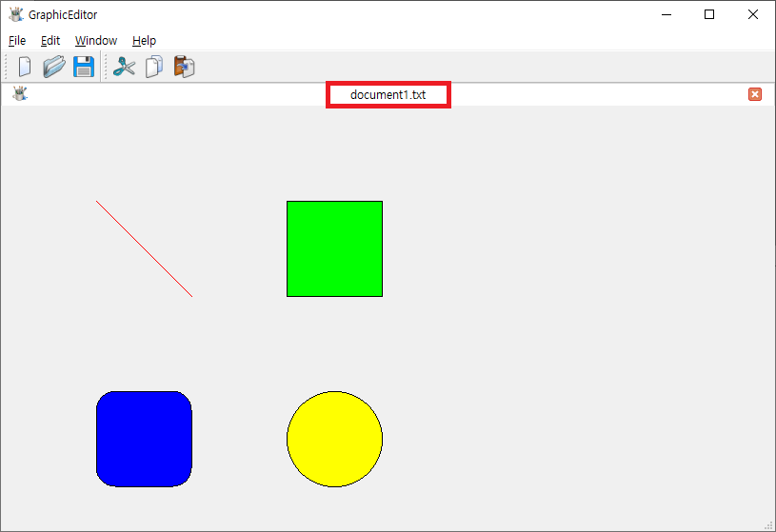
Task: Maximize the GraphicEditor window
Action: pyautogui.click(x=709, y=14)
